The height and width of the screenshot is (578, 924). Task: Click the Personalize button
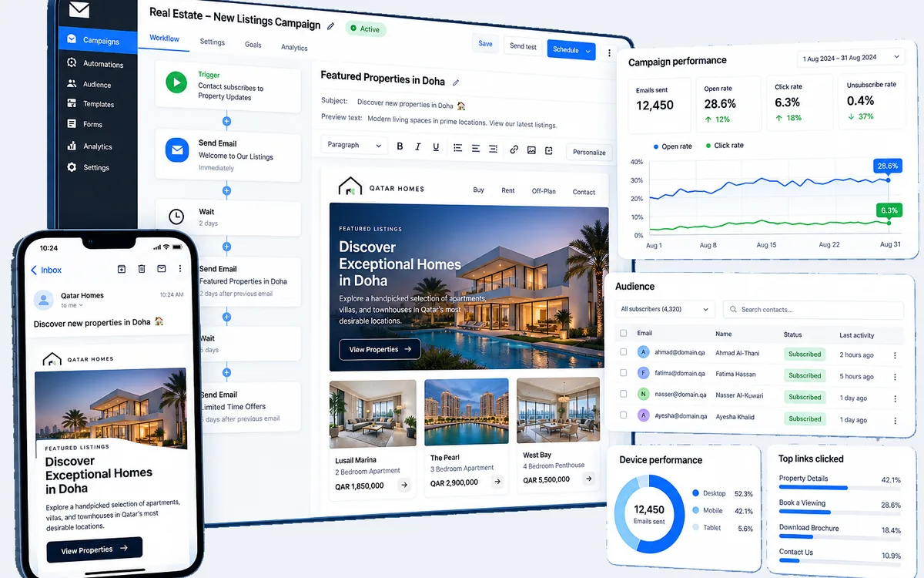(589, 152)
